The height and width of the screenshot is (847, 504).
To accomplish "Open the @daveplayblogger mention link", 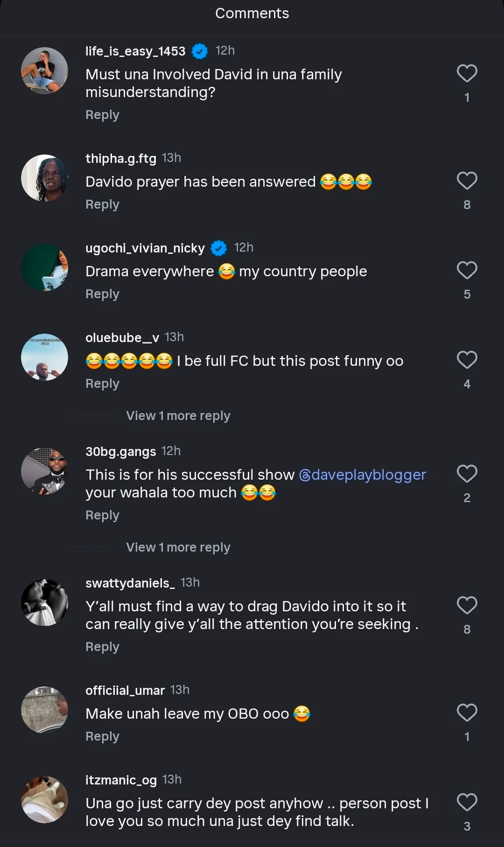I will (362, 475).
